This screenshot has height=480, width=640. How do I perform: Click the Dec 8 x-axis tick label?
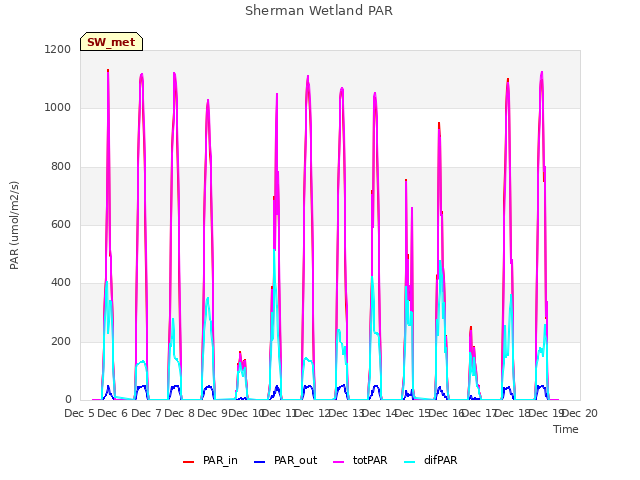tap(179, 413)
